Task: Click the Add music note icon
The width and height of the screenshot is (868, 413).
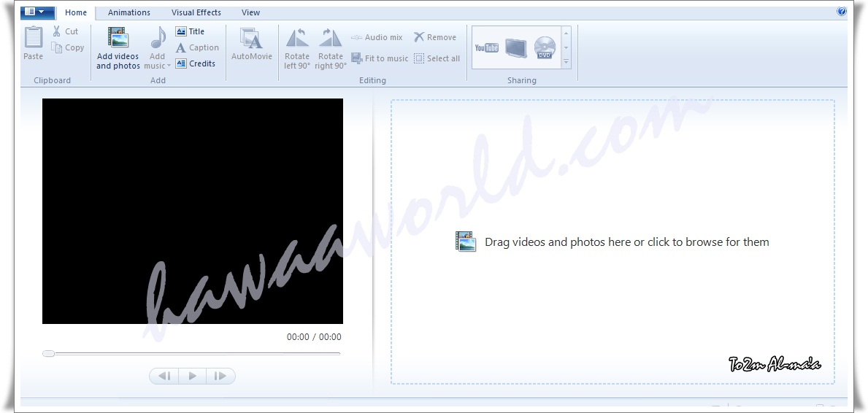Action: pyautogui.click(x=158, y=38)
